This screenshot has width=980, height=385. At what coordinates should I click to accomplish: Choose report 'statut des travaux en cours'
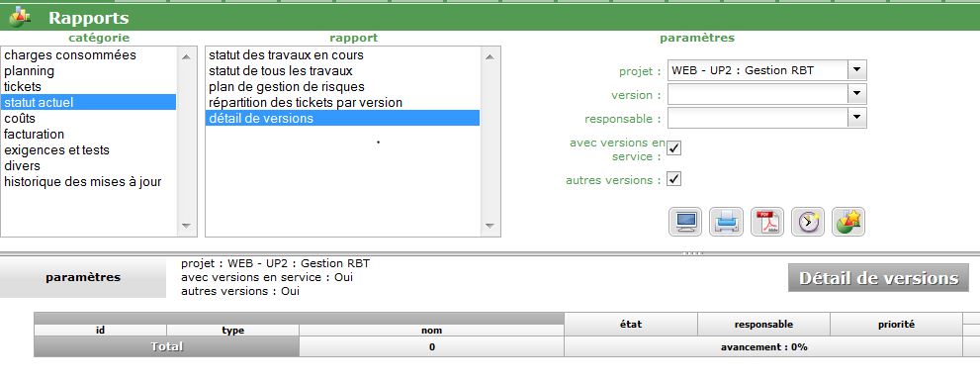(342, 55)
